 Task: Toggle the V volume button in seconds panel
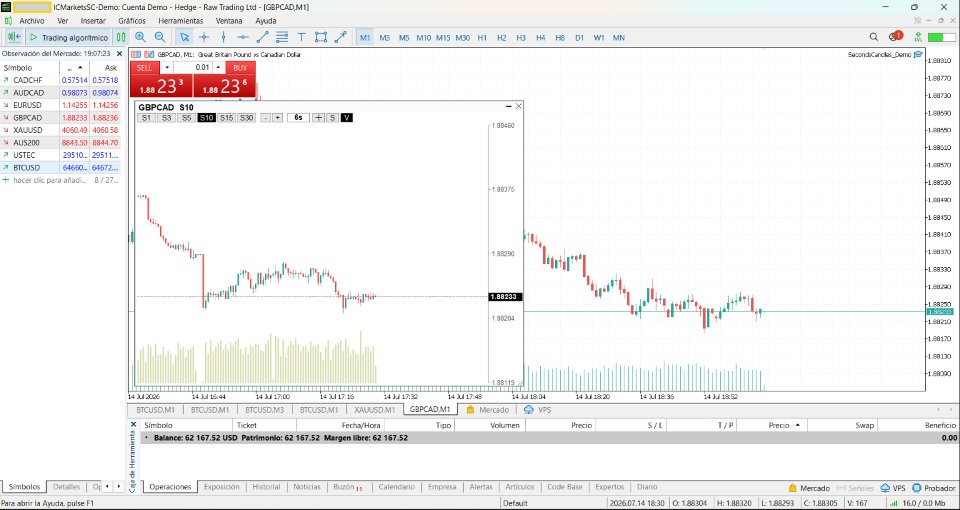tap(347, 118)
